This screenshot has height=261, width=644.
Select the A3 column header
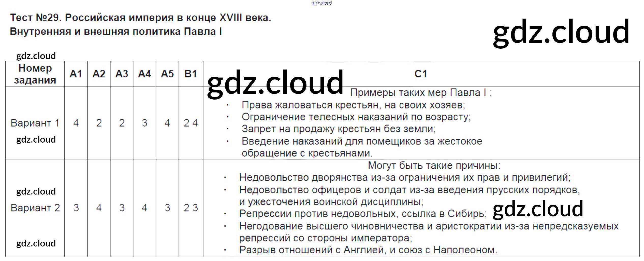[122, 74]
